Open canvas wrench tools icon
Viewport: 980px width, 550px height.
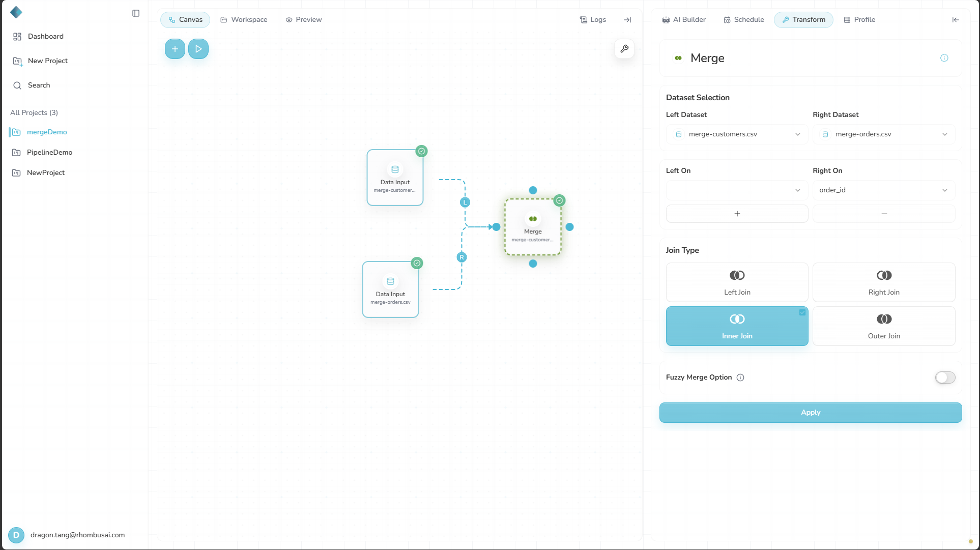[624, 49]
